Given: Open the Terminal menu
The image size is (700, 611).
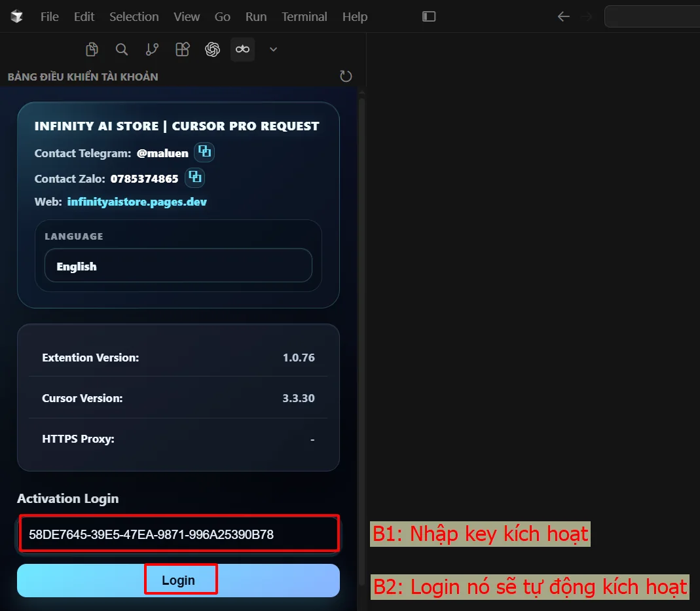Looking at the screenshot, I should (x=304, y=16).
